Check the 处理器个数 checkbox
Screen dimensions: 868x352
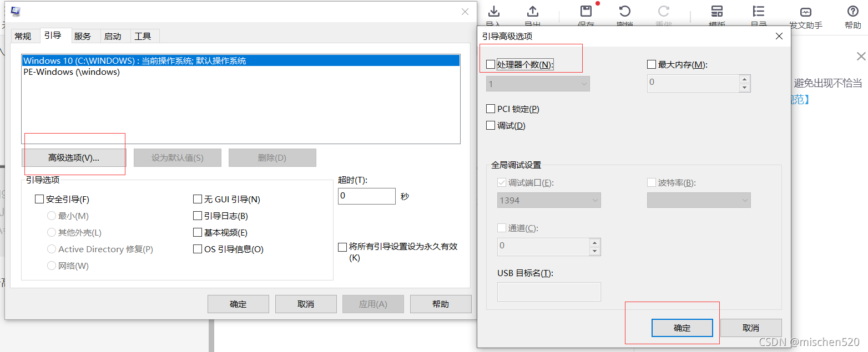tap(491, 64)
